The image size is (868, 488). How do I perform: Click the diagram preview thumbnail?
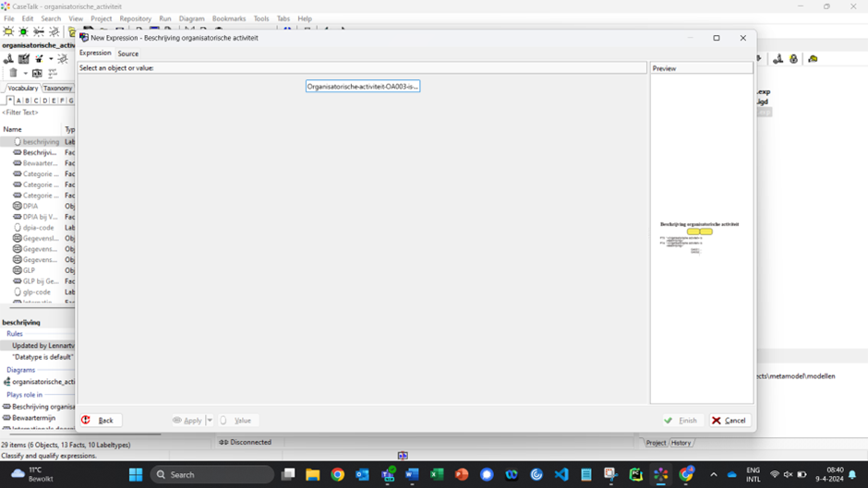click(699, 236)
